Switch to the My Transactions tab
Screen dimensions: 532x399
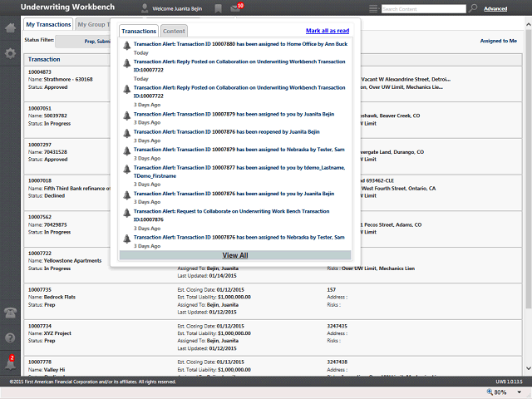(x=48, y=24)
